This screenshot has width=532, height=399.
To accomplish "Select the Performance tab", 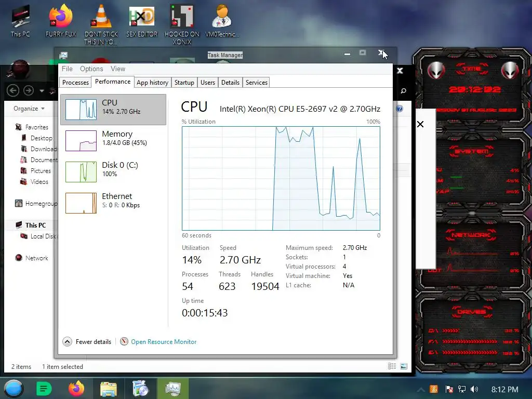I will pos(113,82).
